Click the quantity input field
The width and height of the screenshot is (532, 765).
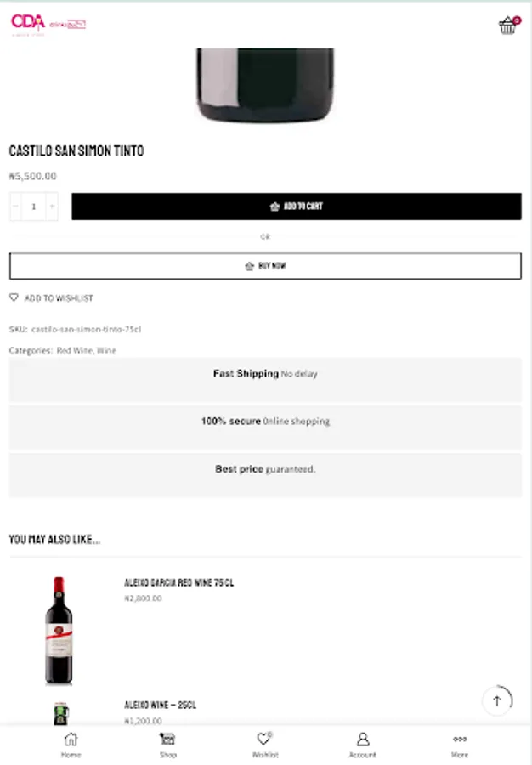tap(34, 207)
